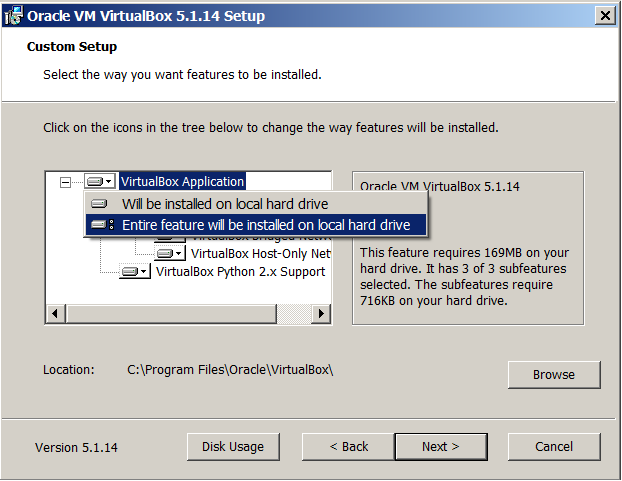The width and height of the screenshot is (622, 481).
Task: Select VirtualBox Host-Only Networking item
Action: 260,253
